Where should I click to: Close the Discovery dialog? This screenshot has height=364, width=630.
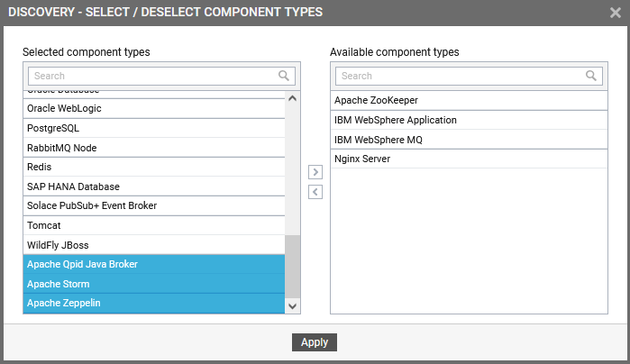pyautogui.click(x=616, y=13)
